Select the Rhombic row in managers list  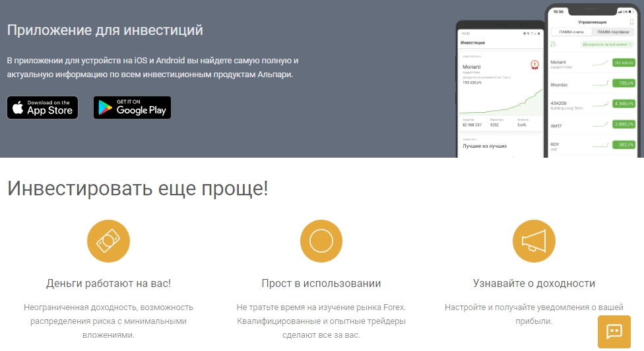pos(593,84)
